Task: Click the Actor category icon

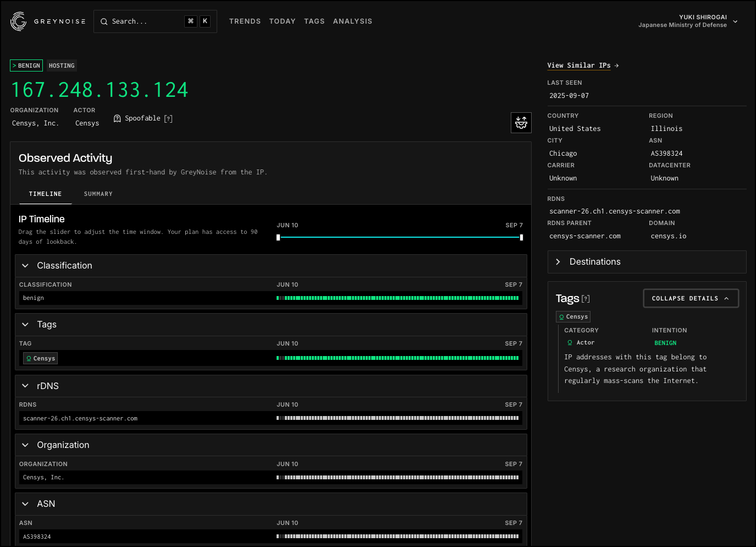Action: tap(570, 343)
